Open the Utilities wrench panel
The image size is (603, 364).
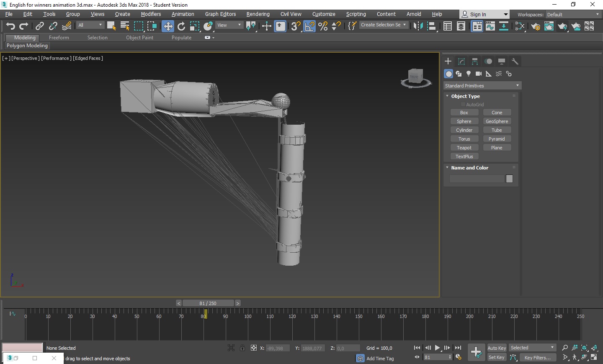(x=515, y=62)
